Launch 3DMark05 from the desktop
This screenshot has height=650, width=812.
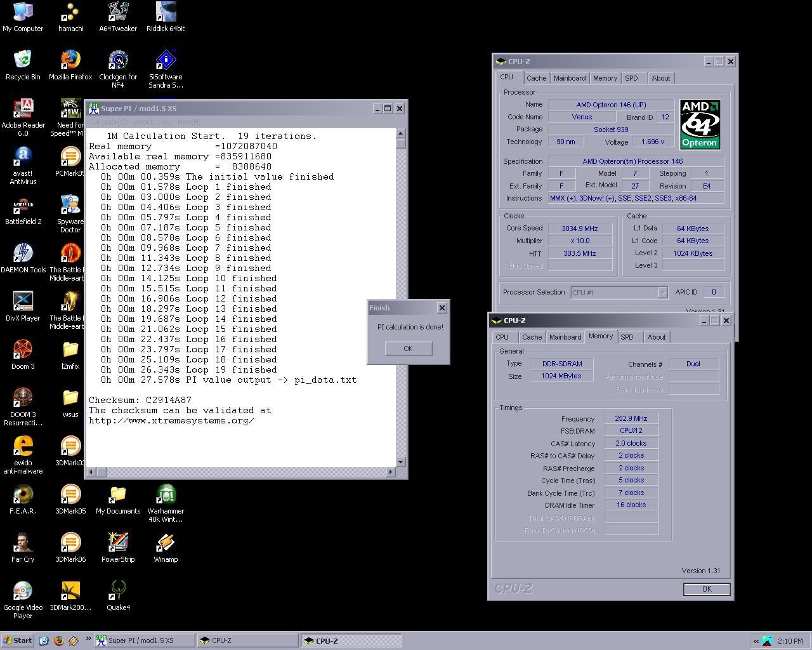pos(70,500)
